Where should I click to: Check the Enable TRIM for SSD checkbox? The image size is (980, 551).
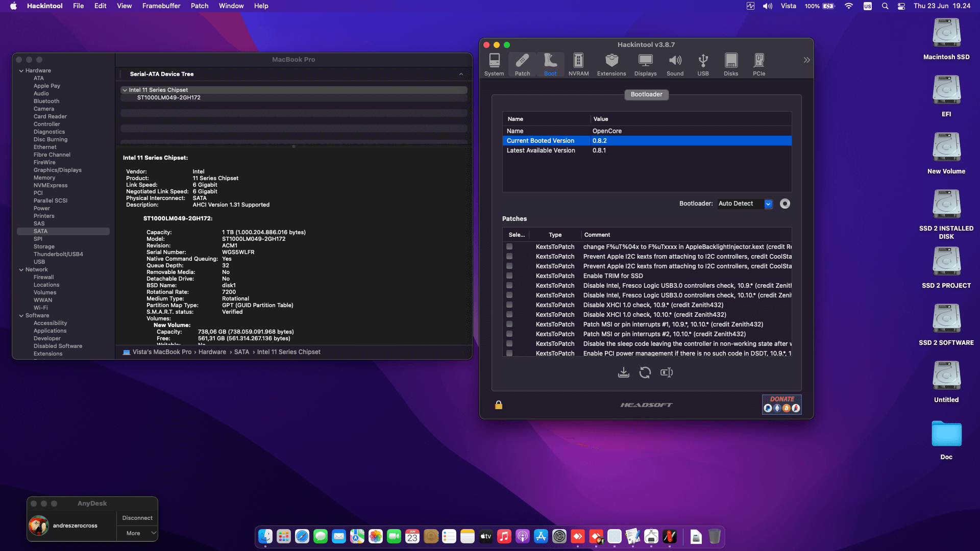pos(509,275)
